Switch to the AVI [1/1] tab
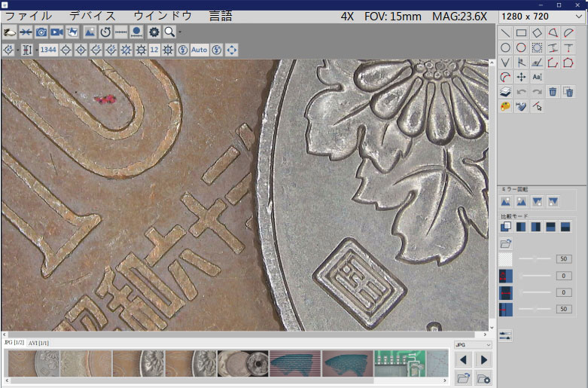This screenshot has width=588, height=388. coord(38,343)
